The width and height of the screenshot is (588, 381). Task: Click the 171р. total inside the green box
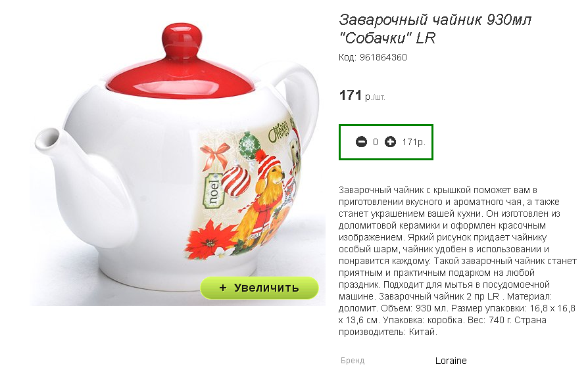414,142
